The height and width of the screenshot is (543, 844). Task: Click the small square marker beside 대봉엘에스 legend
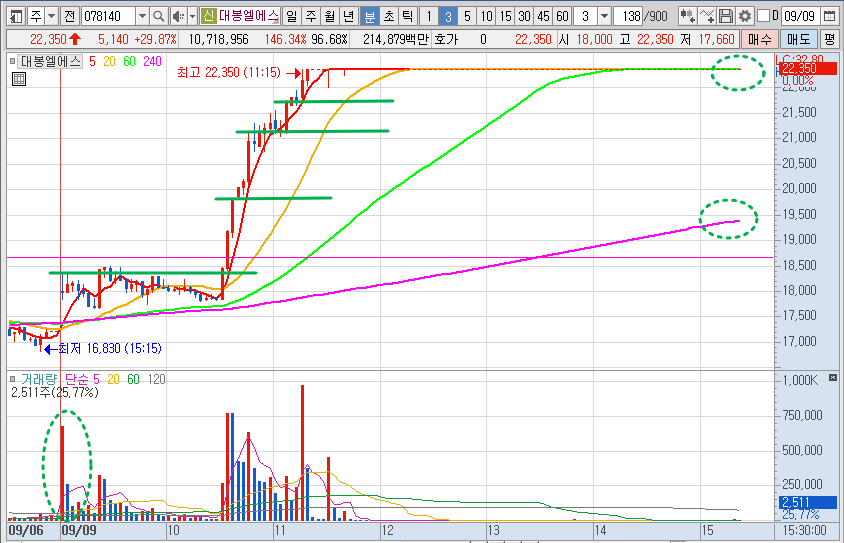pyautogui.click(x=12, y=61)
